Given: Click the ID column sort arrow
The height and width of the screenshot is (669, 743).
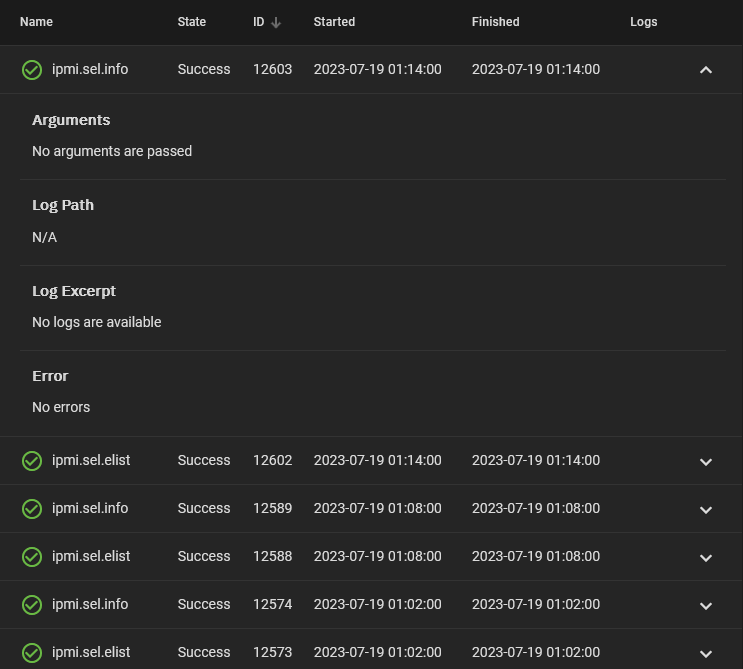Looking at the screenshot, I should (x=276, y=22).
